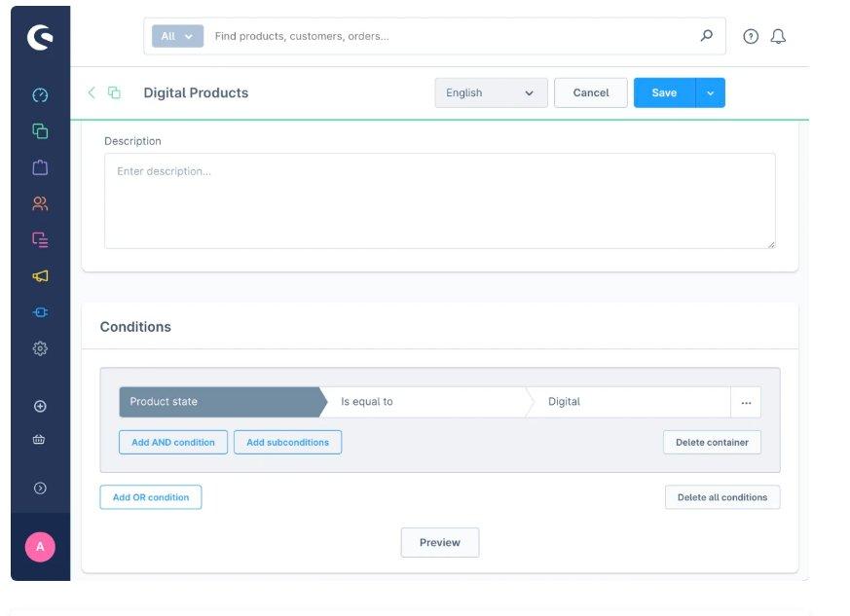This screenshot has height=616, width=850.
Task: Open the Content icon in sidebar
Action: coord(40,239)
